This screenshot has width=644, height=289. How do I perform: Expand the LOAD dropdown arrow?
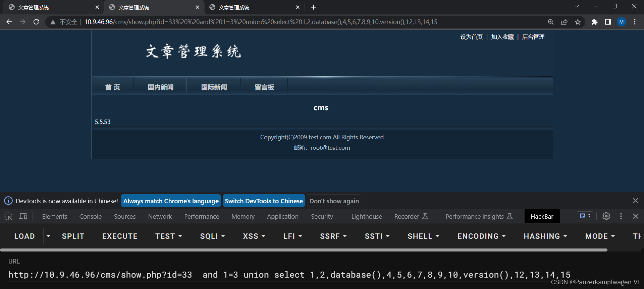pos(48,236)
